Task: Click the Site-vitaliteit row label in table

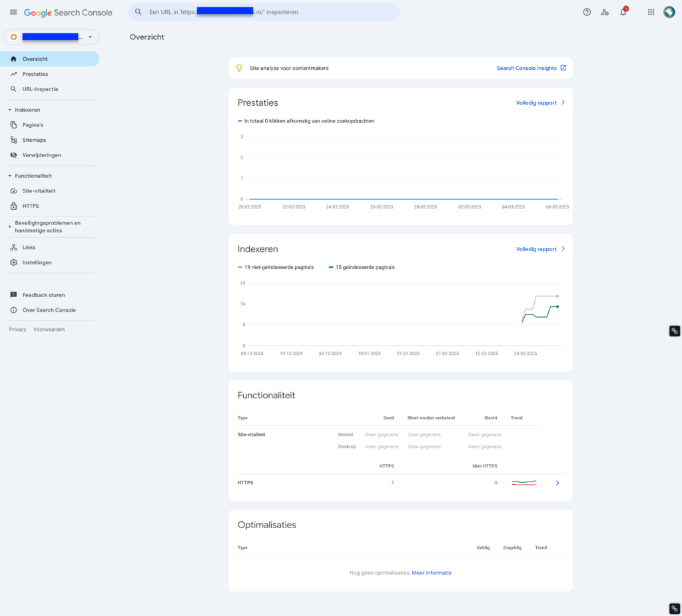Action: 251,435
